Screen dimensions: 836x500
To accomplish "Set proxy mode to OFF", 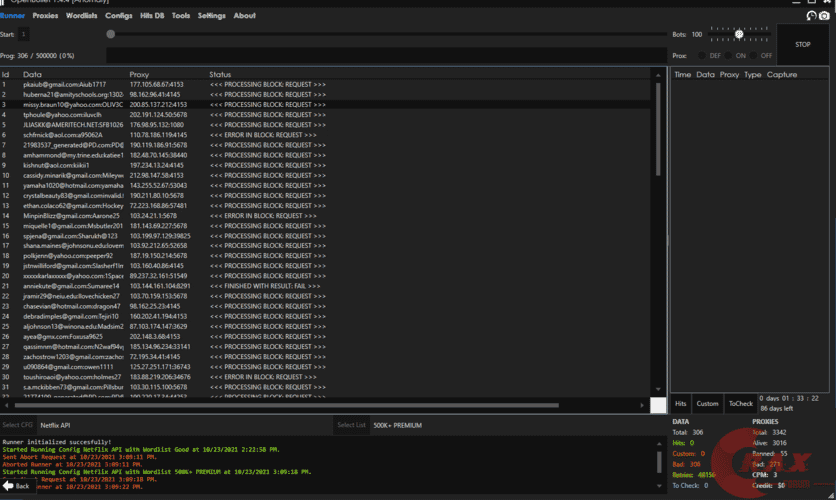I will click(755, 56).
